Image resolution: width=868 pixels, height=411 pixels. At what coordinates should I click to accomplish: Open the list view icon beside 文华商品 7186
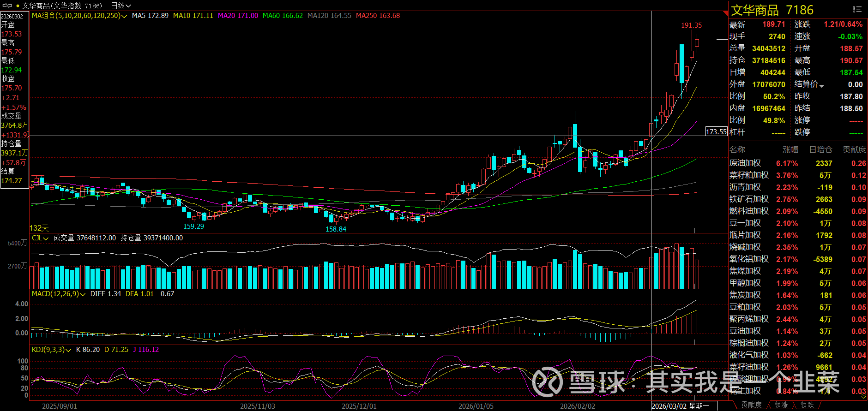click(857, 9)
